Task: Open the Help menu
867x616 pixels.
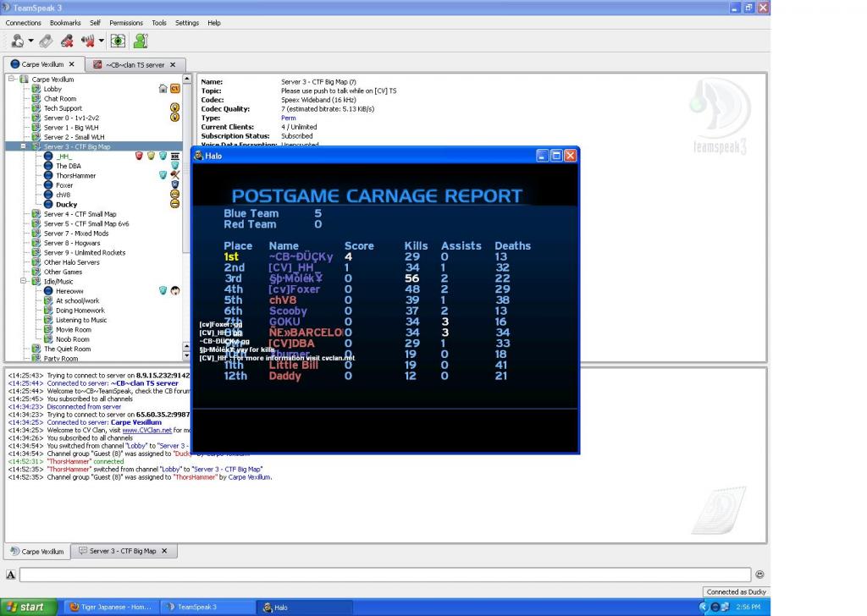Action: click(x=214, y=23)
